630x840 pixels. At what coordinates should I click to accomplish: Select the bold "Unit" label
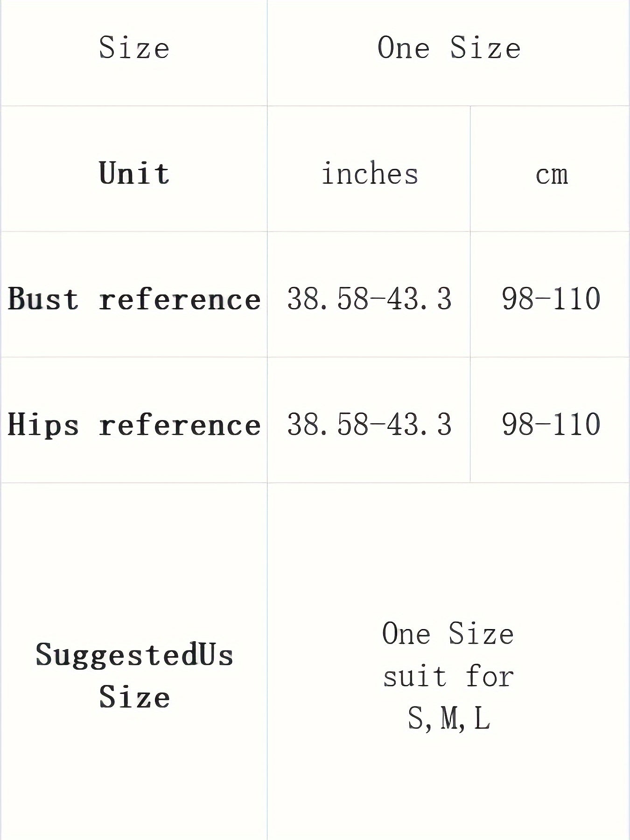(134, 173)
